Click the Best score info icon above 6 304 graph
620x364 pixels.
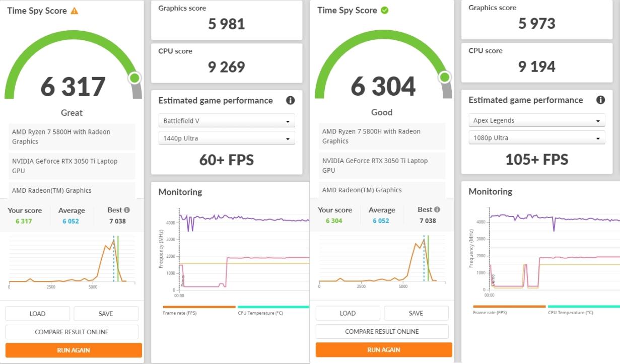pyautogui.click(x=437, y=209)
